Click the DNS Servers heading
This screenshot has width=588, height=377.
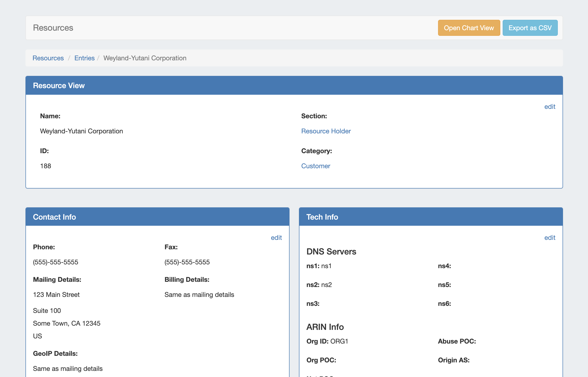[331, 252]
